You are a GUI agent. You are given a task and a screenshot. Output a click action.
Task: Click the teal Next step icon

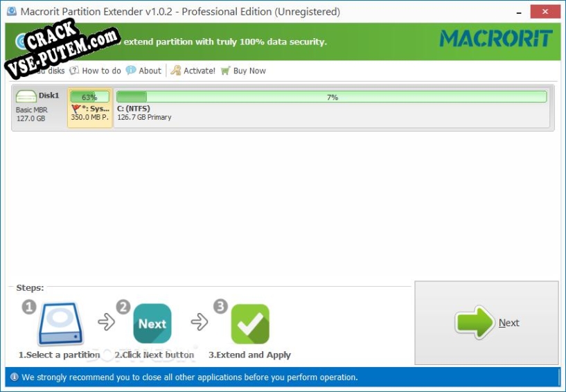pyautogui.click(x=152, y=323)
